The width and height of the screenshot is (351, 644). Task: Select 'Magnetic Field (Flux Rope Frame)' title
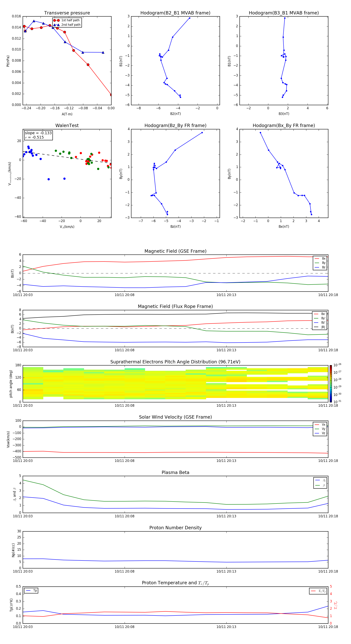[175, 306]
